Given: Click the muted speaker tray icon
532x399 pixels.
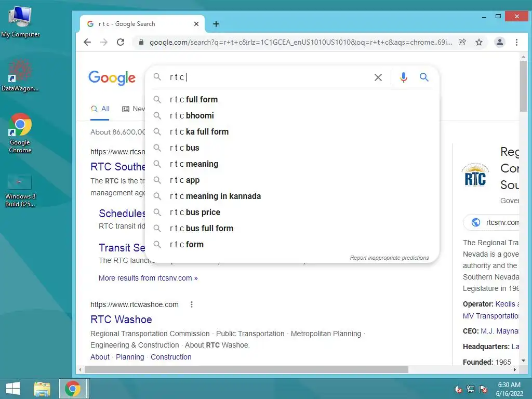Looking at the screenshot, I should pyautogui.click(x=458, y=389).
